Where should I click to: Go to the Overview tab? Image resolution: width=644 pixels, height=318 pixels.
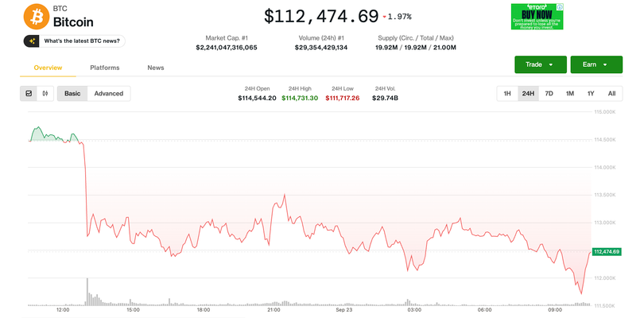48,68
